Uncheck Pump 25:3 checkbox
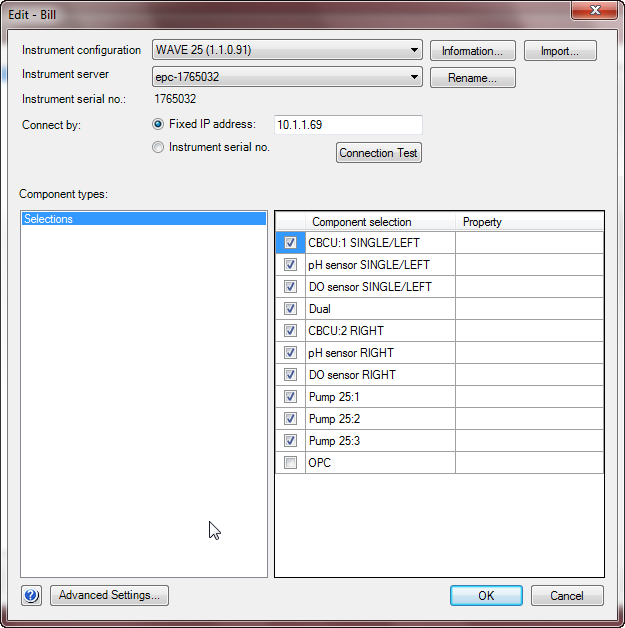 (x=290, y=441)
